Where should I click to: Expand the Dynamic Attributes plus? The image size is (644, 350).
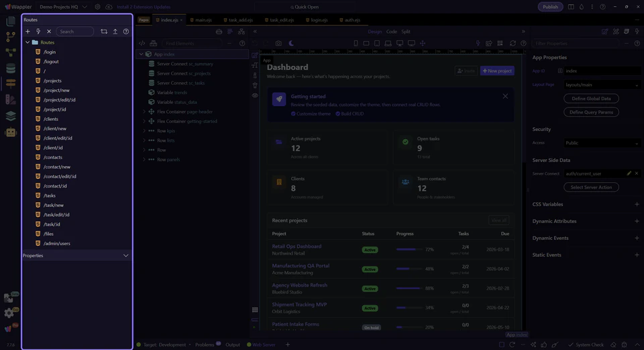(x=637, y=221)
